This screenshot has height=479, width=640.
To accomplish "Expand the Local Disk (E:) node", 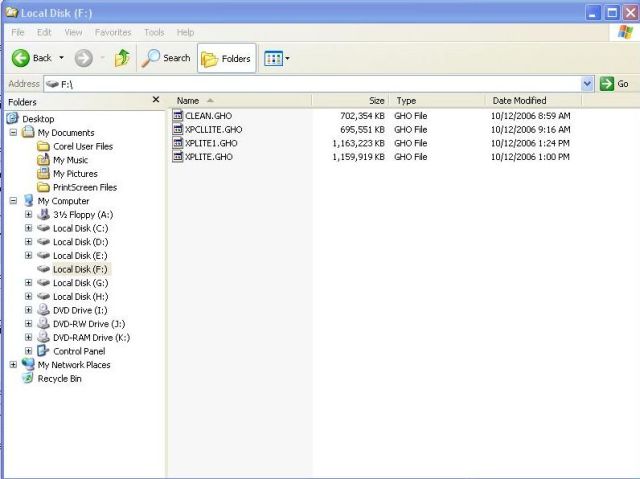I will pyautogui.click(x=29, y=255).
